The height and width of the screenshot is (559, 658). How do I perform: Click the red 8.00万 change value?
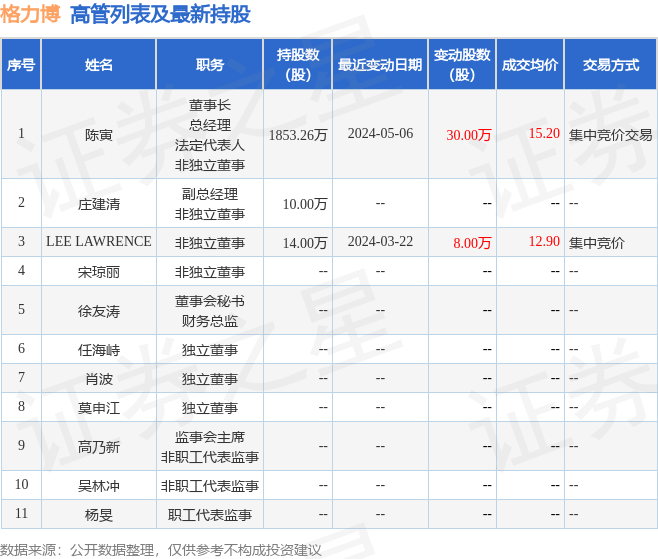coord(472,243)
